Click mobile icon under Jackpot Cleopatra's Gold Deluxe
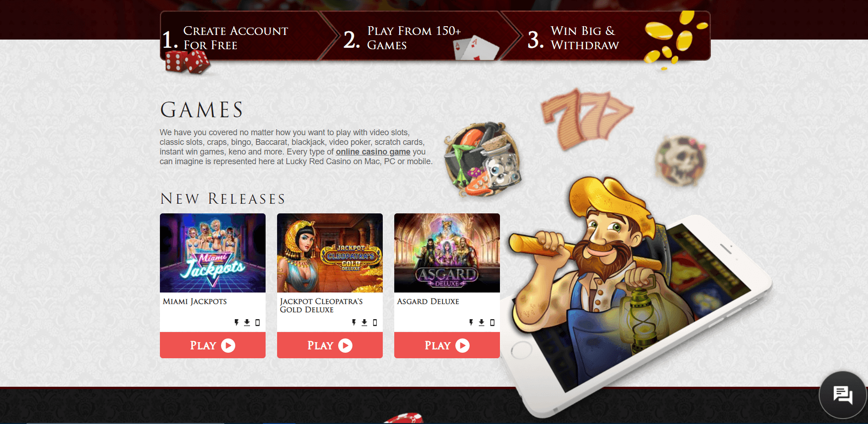 click(x=375, y=322)
